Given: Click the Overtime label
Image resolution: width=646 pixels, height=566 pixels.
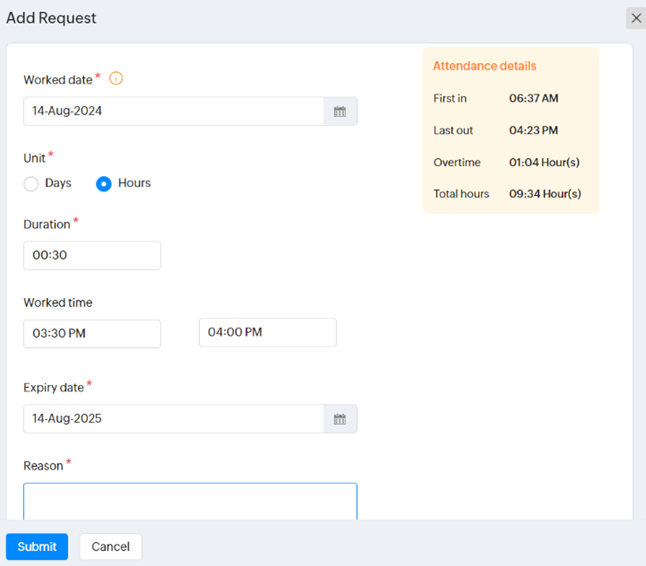Looking at the screenshot, I should pos(457,162).
